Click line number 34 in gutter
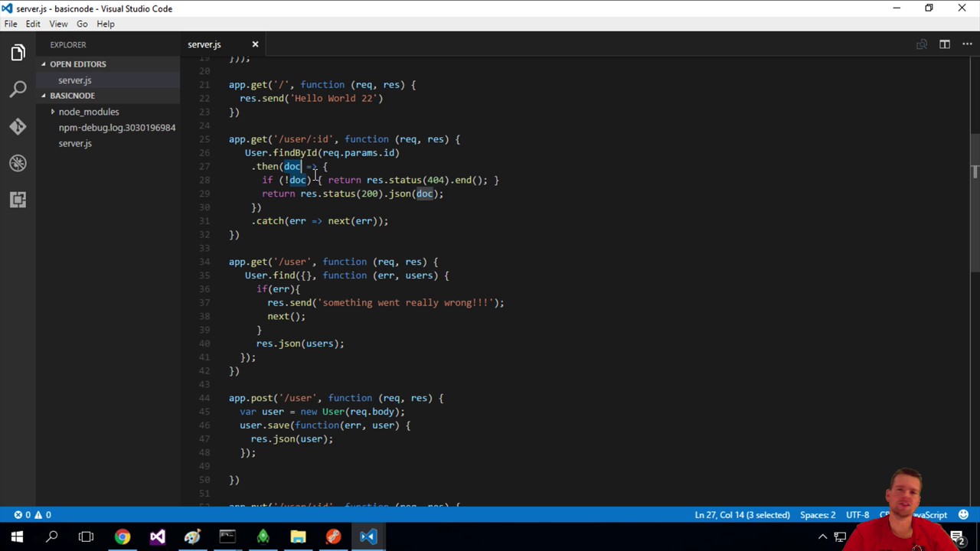The image size is (980, 551). (204, 262)
